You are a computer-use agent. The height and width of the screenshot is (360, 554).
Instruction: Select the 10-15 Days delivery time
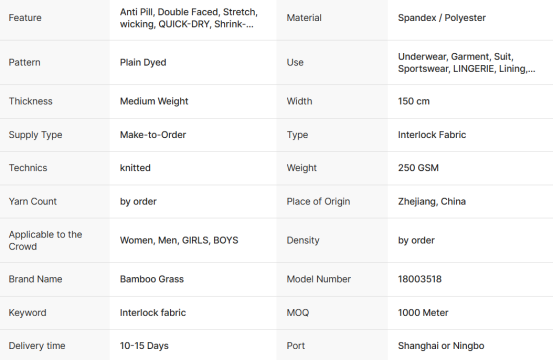click(144, 346)
